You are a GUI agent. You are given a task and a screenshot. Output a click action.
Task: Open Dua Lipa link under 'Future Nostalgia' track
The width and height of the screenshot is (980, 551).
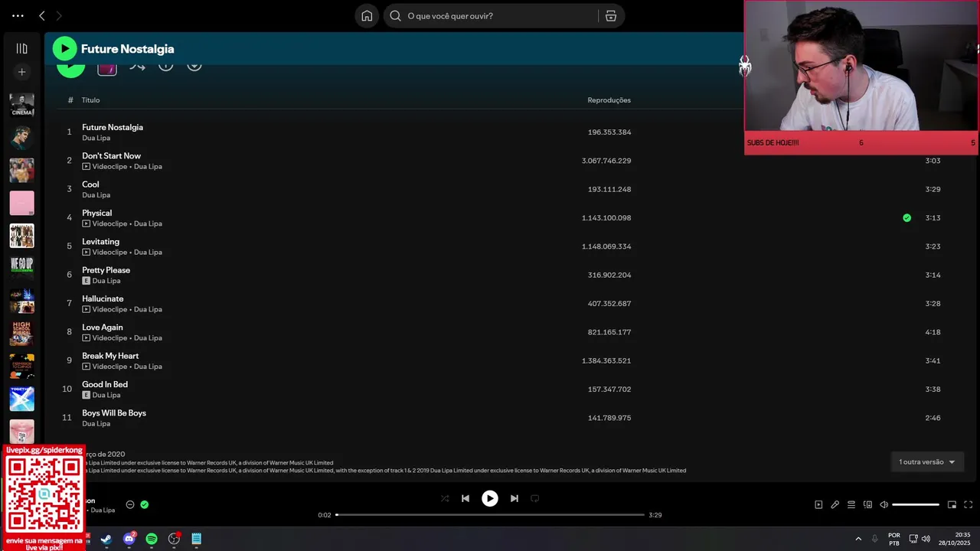tap(96, 138)
